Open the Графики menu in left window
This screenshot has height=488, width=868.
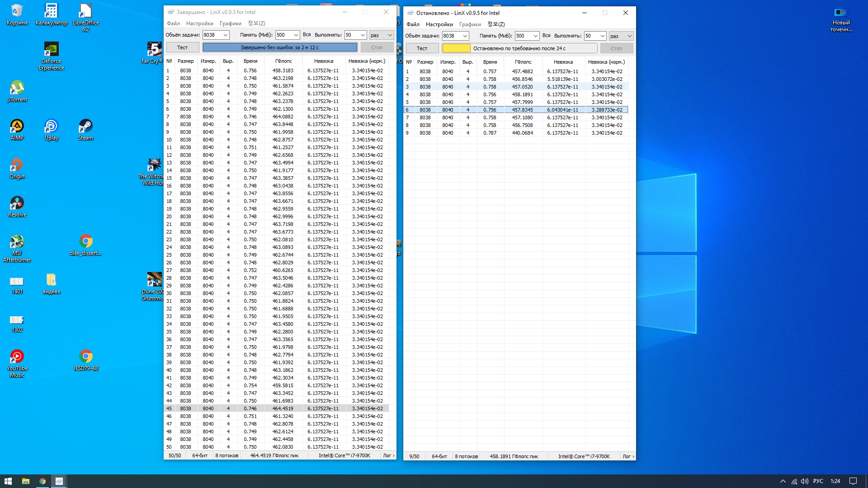230,23
